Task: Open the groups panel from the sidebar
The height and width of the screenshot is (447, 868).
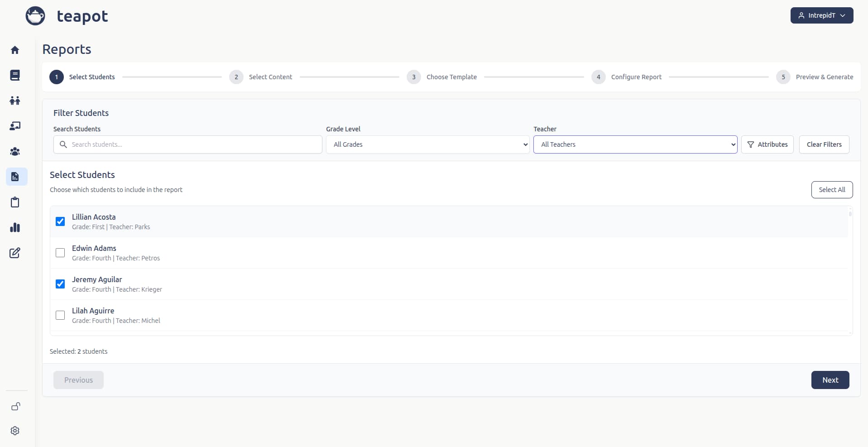Action: [15, 151]
